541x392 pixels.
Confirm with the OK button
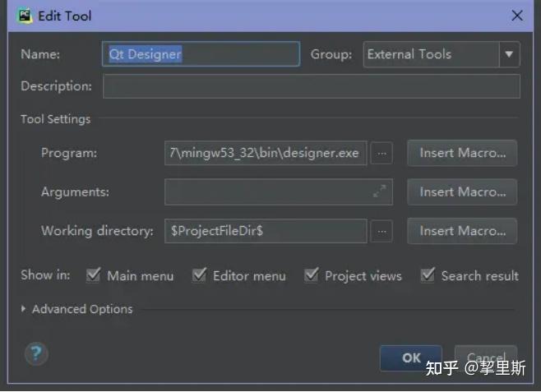(x=411, y=357)
